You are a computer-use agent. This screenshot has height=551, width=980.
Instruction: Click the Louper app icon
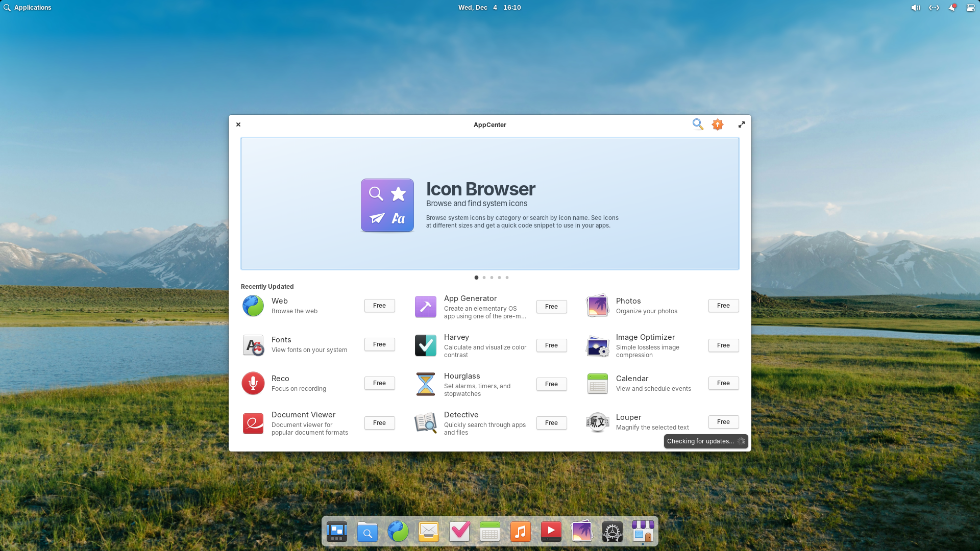pos(597,422)
